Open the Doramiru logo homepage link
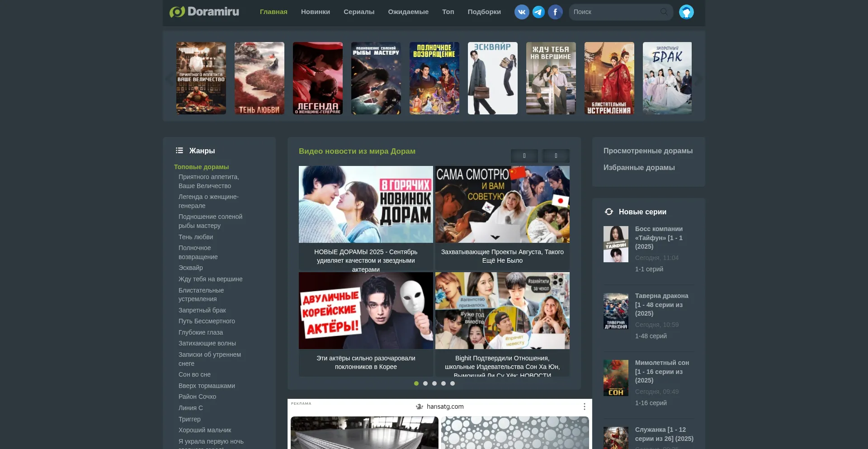The height and width of the screenshot is (449, 868). (x=204, y=12)
